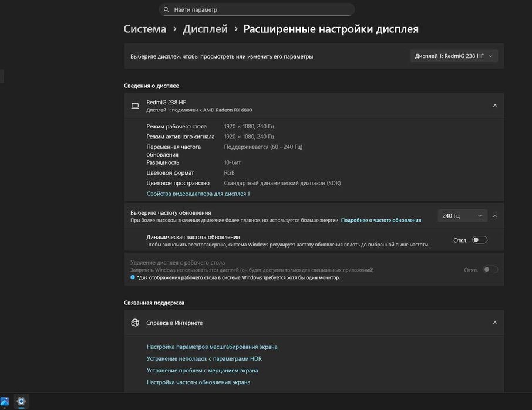Click Сведения о дисплее heading
This screenshot has width=532, height=410.
(151, 86)
